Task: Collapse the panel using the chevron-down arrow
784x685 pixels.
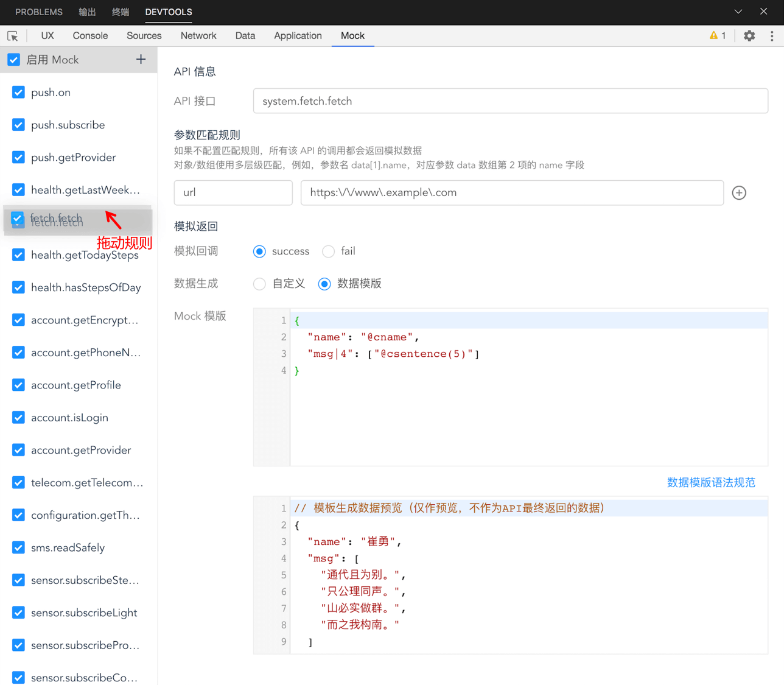Action: coord(738,12)
